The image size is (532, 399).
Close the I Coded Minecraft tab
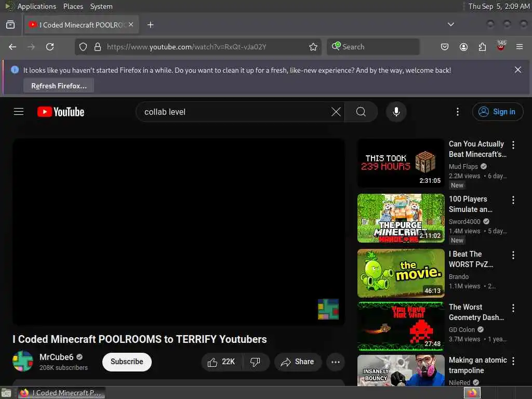131,25
